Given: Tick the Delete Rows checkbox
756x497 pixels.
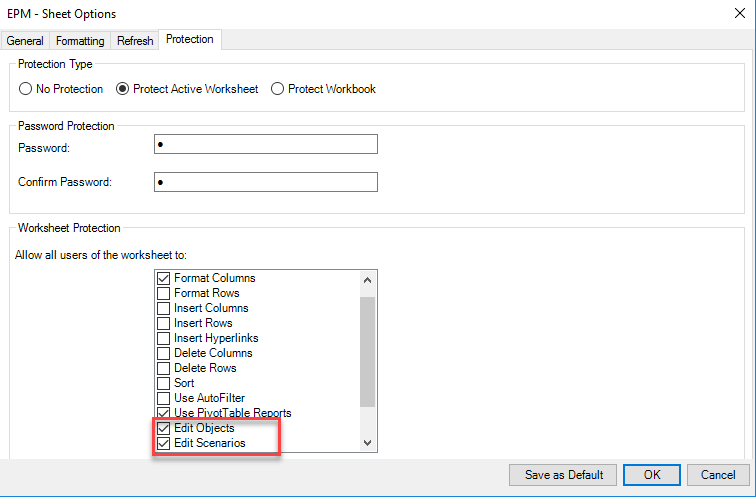Looking at the screenshot, I should click(163, 368).
